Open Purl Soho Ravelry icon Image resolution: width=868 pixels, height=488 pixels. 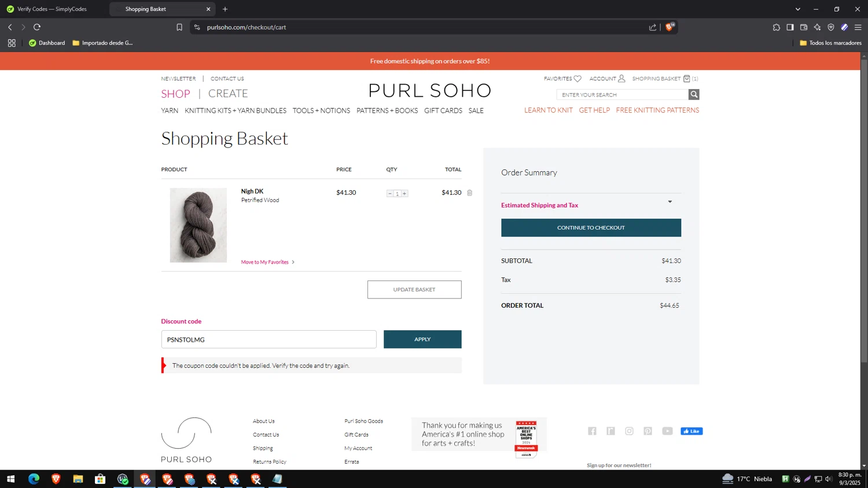pos(610,431)
